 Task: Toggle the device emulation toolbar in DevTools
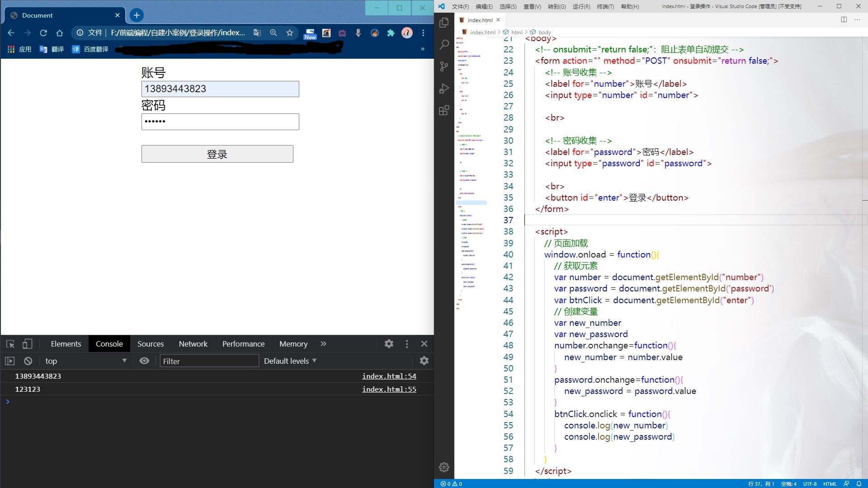pyautogui.click(x=28, y=344)
